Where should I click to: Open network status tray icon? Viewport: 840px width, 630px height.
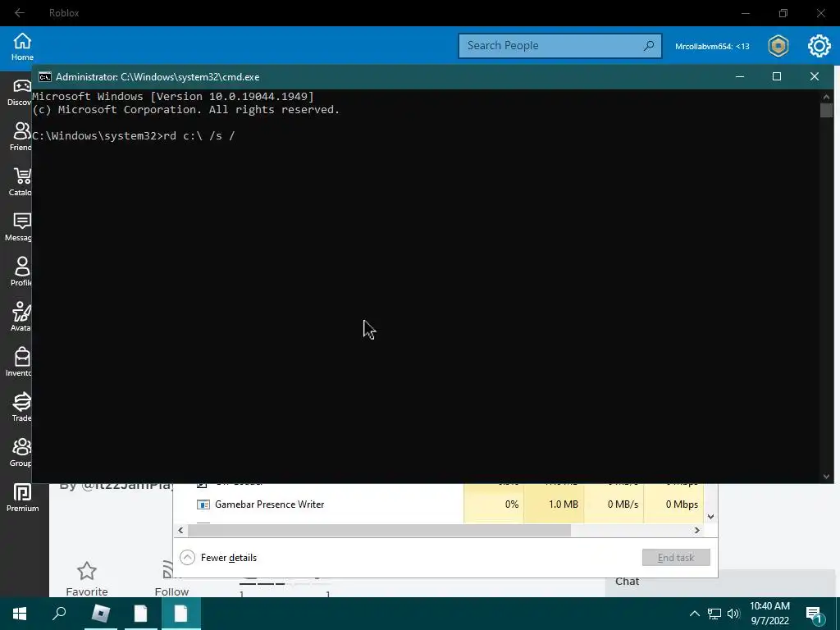click(714, 614)
